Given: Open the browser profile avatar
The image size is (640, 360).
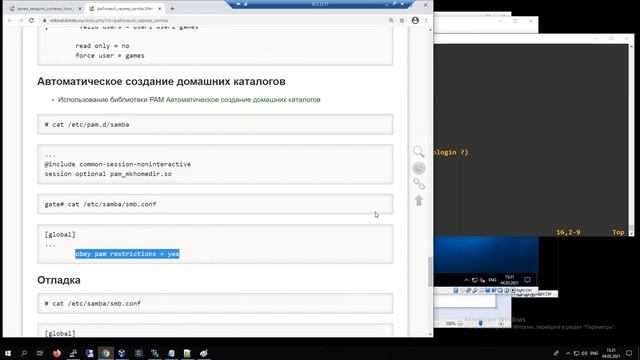Looking at the screenshot, I should pyautogui.click(x=415, y=20).
